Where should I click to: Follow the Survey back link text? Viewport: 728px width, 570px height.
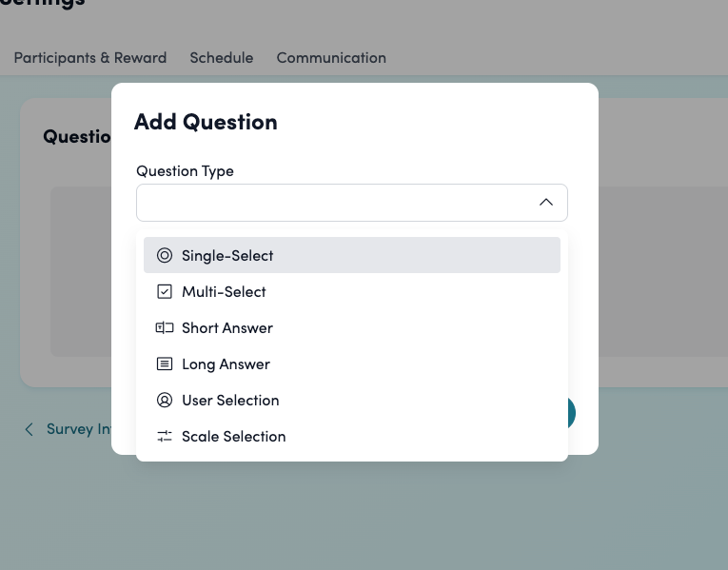click(78, 429)
